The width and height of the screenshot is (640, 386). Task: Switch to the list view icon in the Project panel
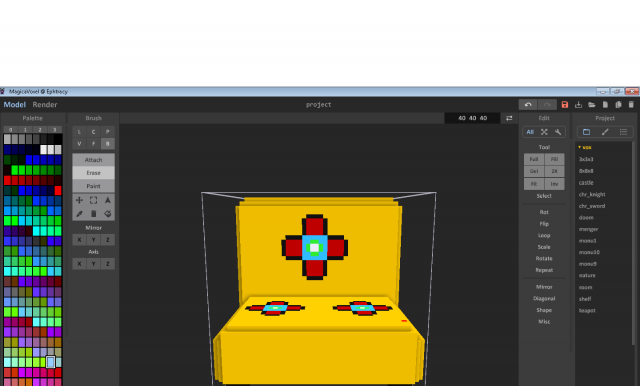pos(623,132)
